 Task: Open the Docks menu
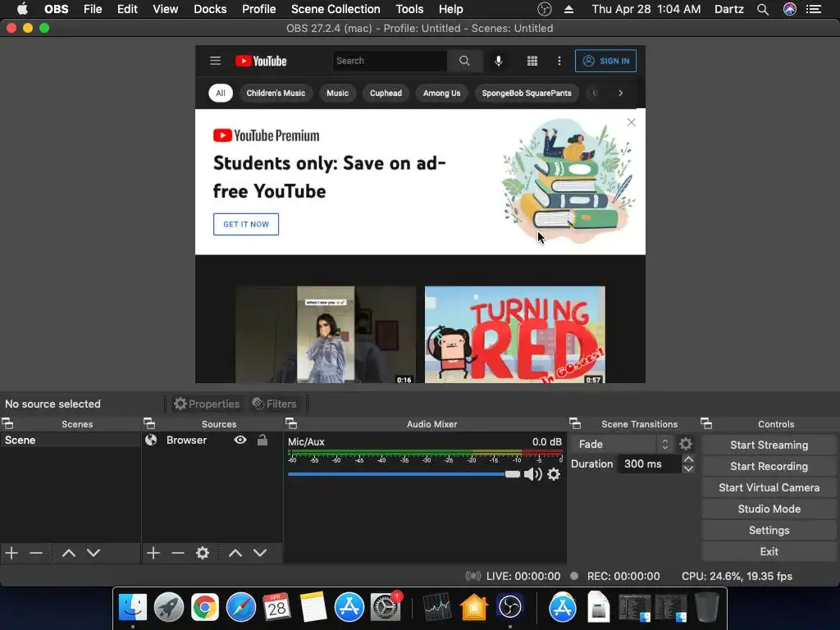click(210, 9)
